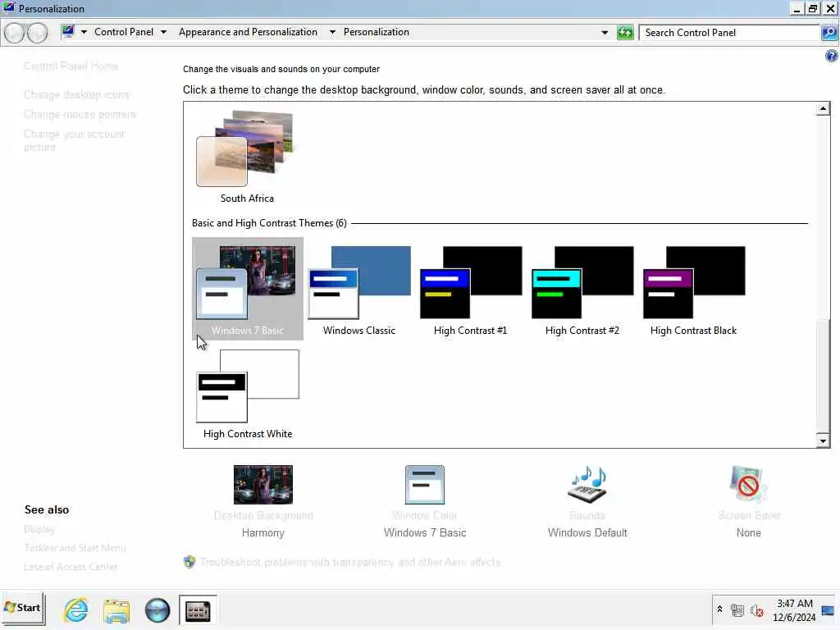Open Troubleshoot problems with transparency link
The width and height of the screenshot is (840, 630).
[x=350, y=562]
